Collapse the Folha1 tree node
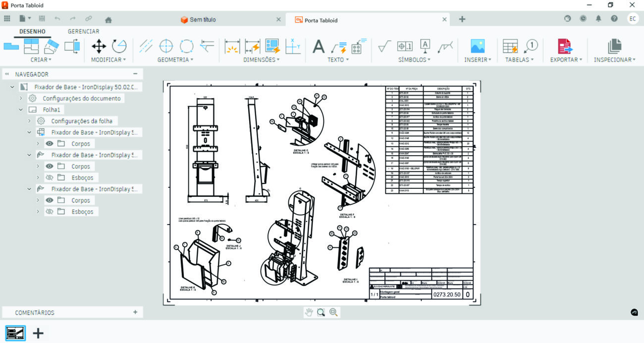644x343 pixels. [x=21, y=110]
